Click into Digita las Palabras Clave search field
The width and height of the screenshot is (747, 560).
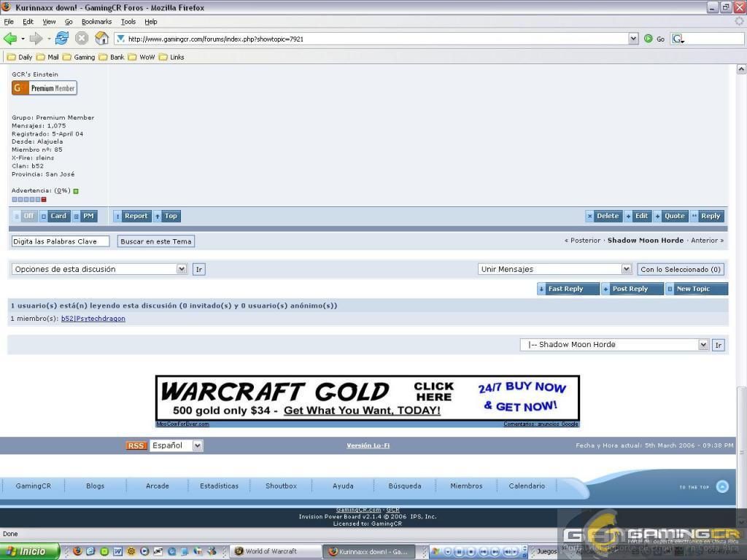61,241
